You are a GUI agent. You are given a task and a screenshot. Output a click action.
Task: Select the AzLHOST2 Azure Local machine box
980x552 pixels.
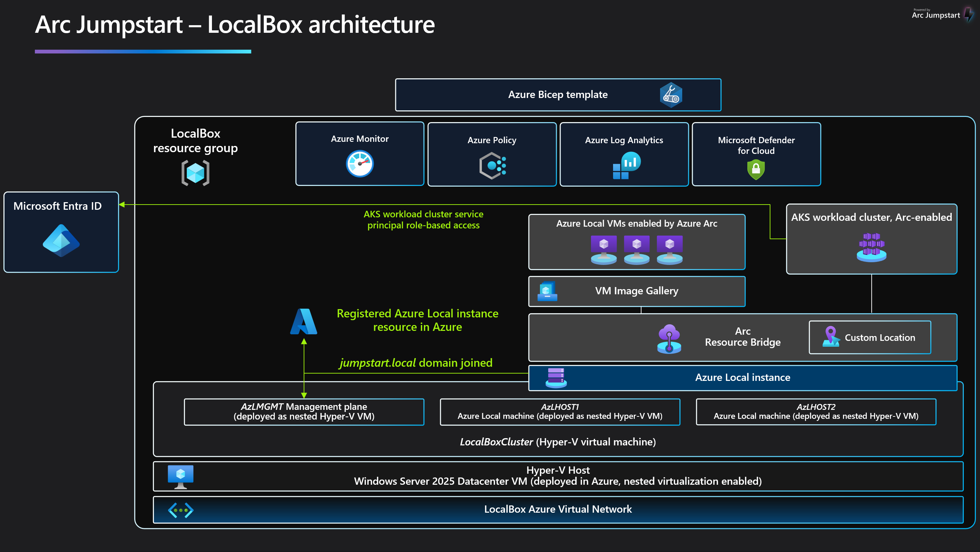816,412
